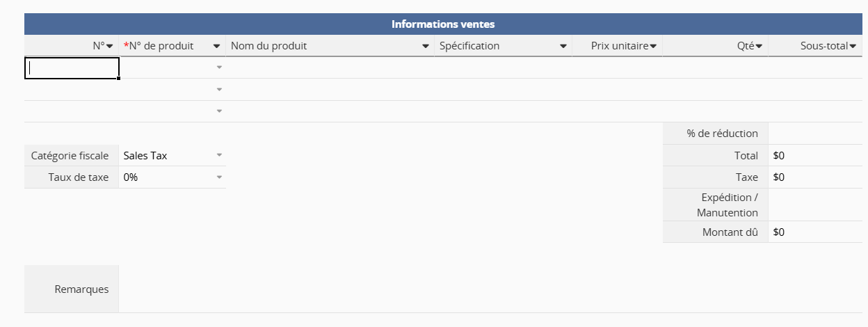Click first row Nom du produit cell
The height and width of the screenshot is (327, 868).
(330, 67)
